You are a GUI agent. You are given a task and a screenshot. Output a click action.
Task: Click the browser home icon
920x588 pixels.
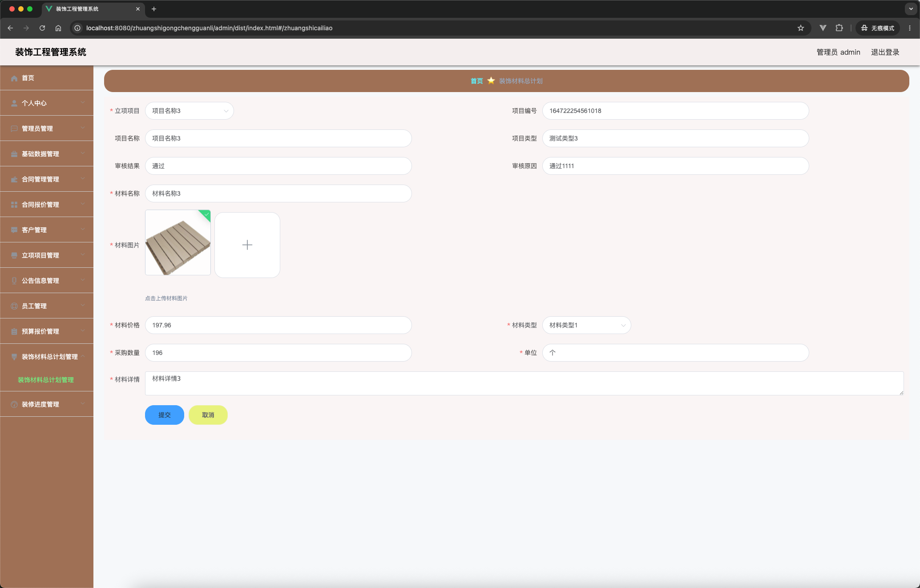58,28
